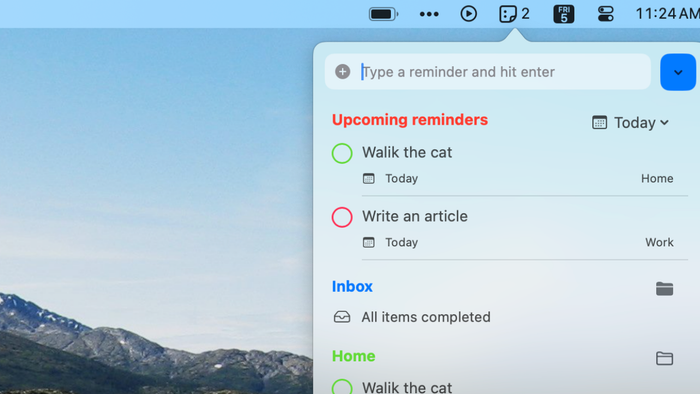This screenshot has height=394, width=700.
Task: Click the Today date under 'Walik the cat'
Action: click(x=401, y=178)
